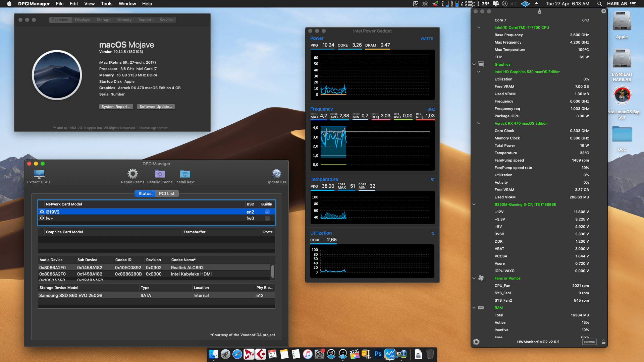This screenshot has height=362, width=644.
Task: Collapse the RAM section chevron
Action: pos(474,308)
